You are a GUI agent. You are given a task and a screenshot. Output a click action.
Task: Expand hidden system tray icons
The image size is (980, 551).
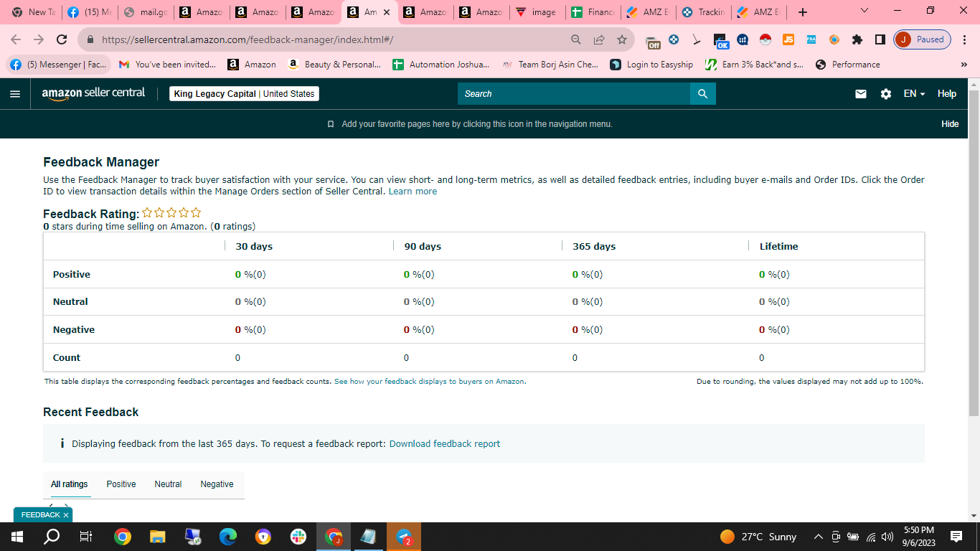pos(818,537)
